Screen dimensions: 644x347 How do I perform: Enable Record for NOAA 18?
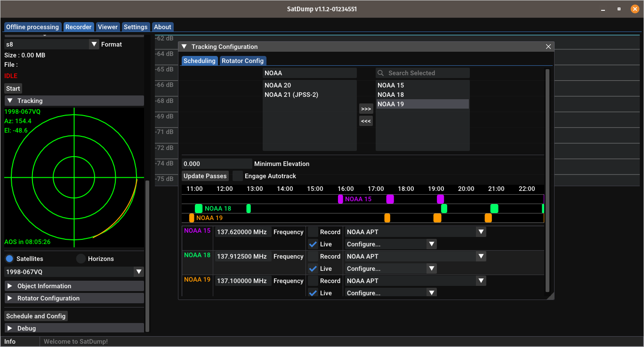(313, 256)
